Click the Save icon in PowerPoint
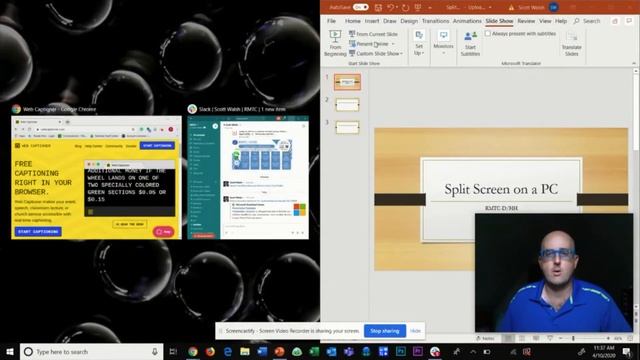The height and width of the screenshot is (360, 640). 378,7
